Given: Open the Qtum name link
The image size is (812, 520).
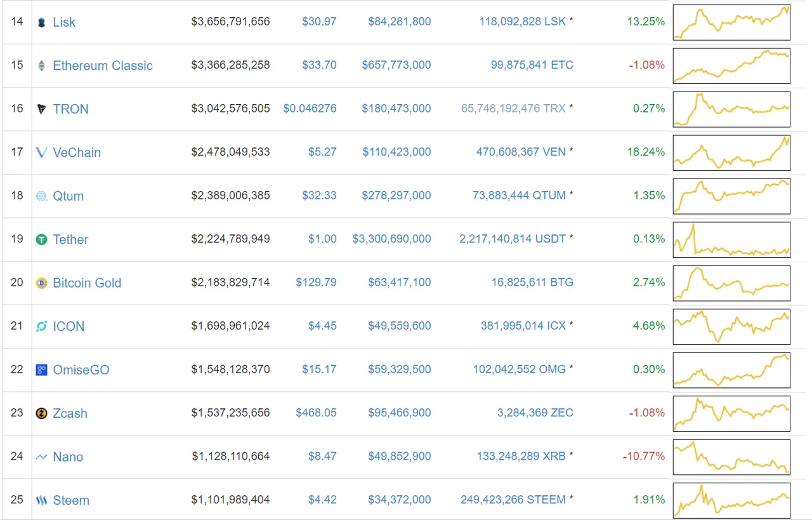Looking at the screenshot, I should [69, 196].
